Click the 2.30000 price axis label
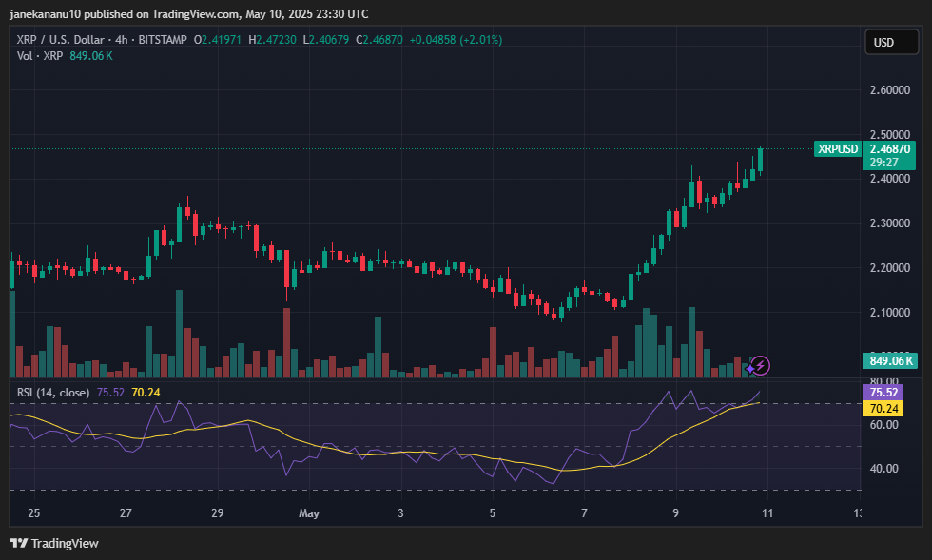 (x=890, y=223)
